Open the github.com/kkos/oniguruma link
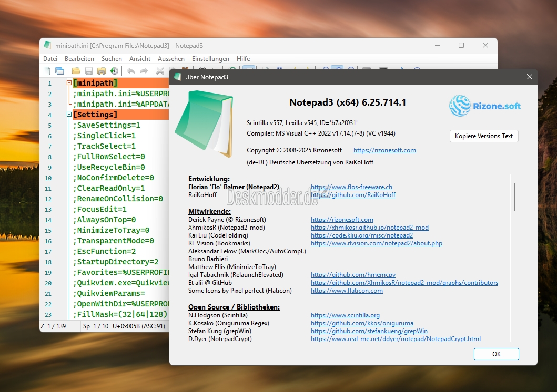Viewport: 557px width, 392px height. point(362,323)
